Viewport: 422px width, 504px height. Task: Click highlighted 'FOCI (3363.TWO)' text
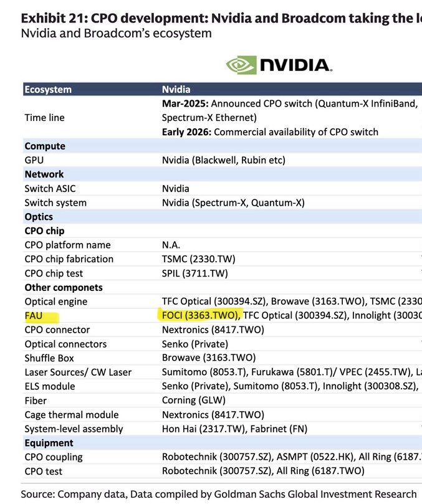click(x=201, y=315)
